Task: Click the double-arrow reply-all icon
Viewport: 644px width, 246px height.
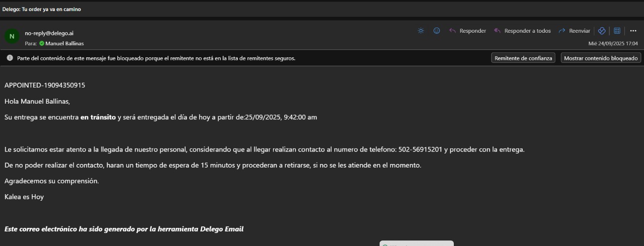Action: [497, 31]
